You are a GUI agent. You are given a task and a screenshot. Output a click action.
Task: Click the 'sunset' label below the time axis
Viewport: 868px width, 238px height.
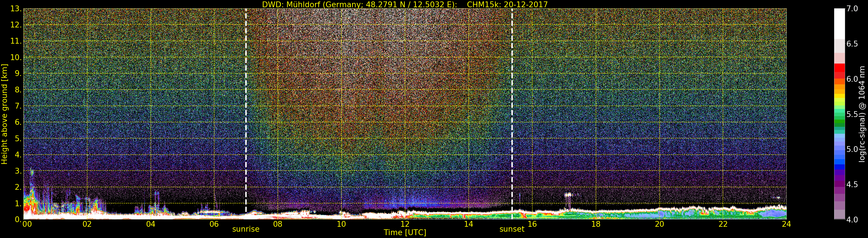click(512, 229)
